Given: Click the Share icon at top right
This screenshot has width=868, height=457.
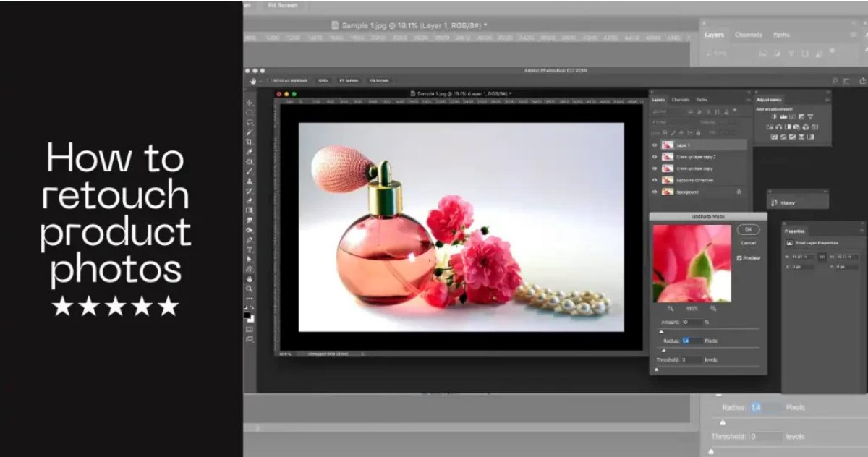Looking at the screenshot, I should coord(862,80).
